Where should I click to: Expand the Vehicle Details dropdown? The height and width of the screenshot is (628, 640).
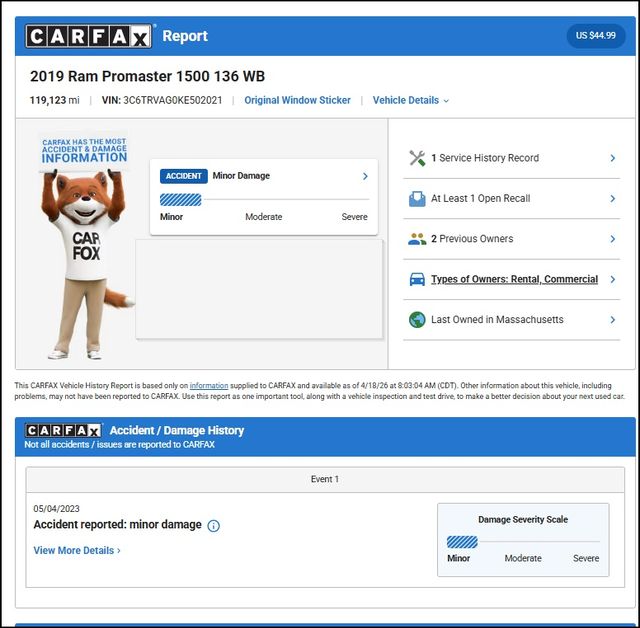410,101
